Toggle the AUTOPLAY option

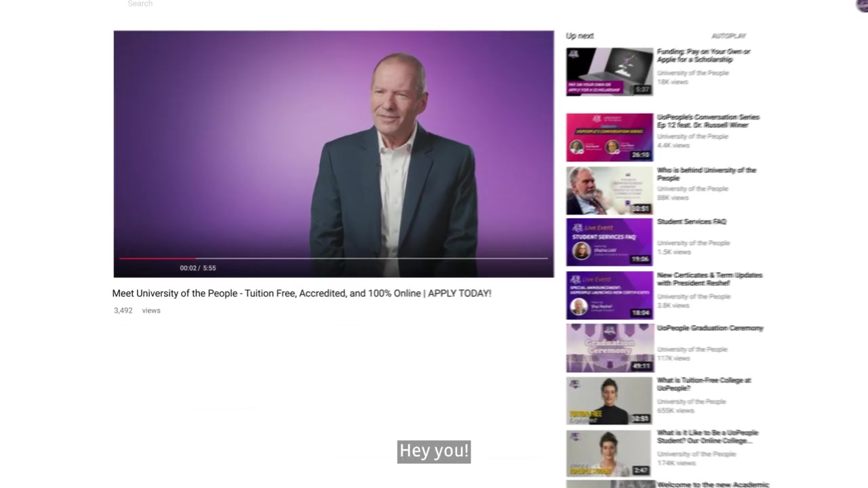[x=728, y=36]
